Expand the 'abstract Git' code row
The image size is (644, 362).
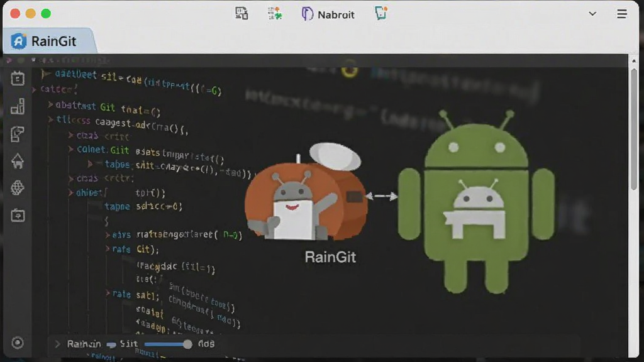pos(50,105)
